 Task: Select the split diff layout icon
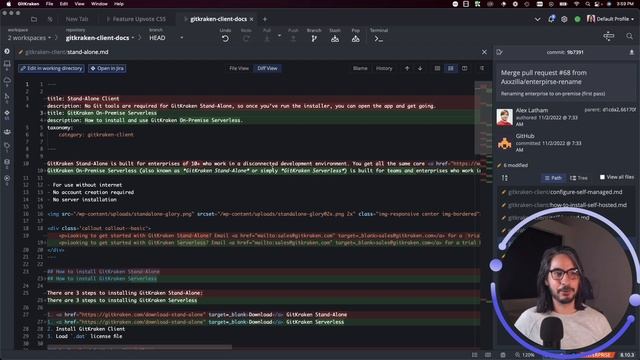click(x=464, y=69)
